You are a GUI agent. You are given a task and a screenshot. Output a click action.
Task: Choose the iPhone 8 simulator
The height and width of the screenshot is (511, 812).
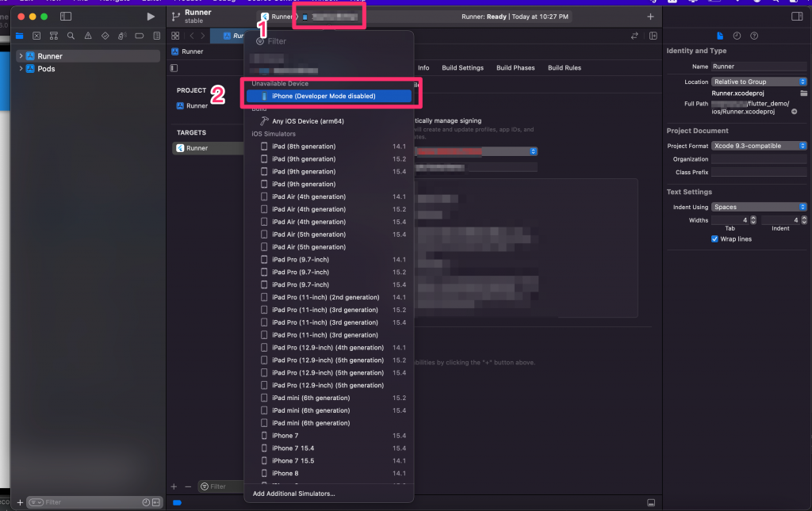pos(329,473)
